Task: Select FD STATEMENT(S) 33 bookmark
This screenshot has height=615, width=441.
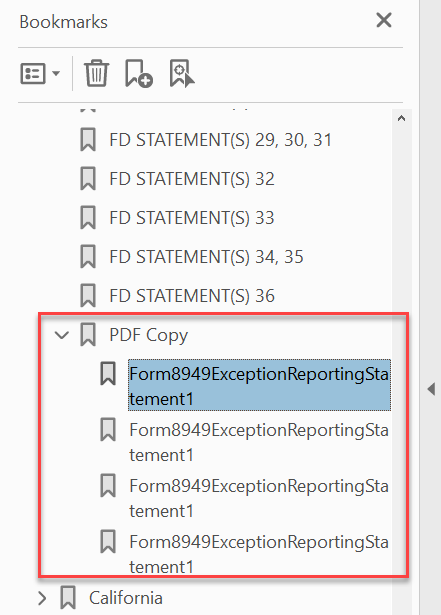Action: coord(192,218)
